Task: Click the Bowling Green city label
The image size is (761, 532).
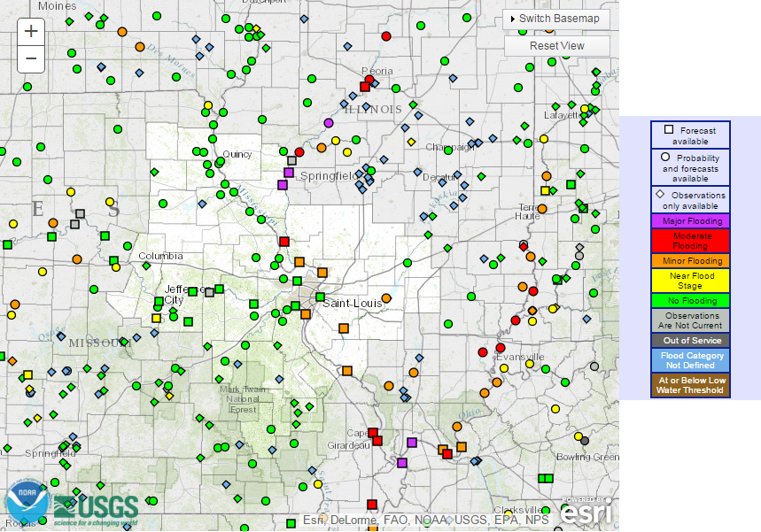Action: 587,457
